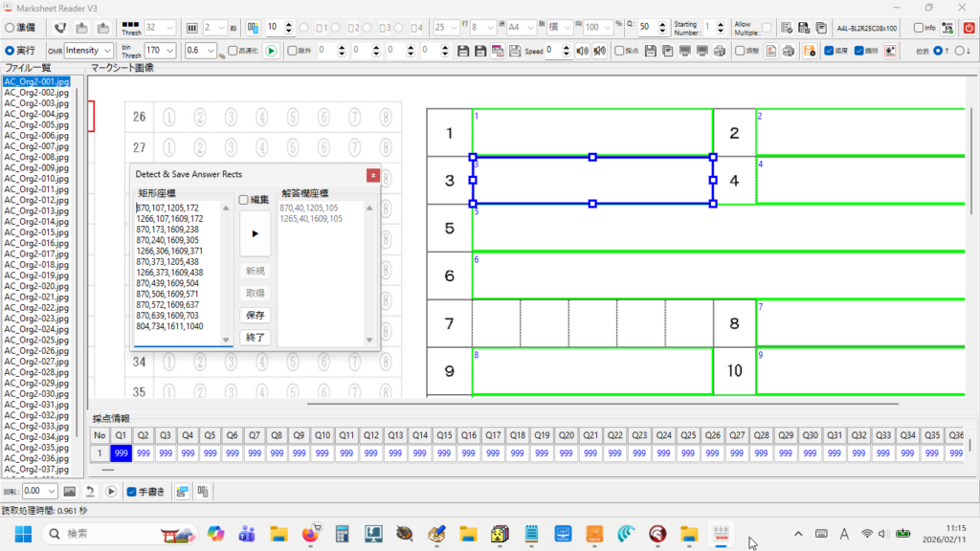
Task: Click the phone icon next to 準備
Action: click(60, 28)
